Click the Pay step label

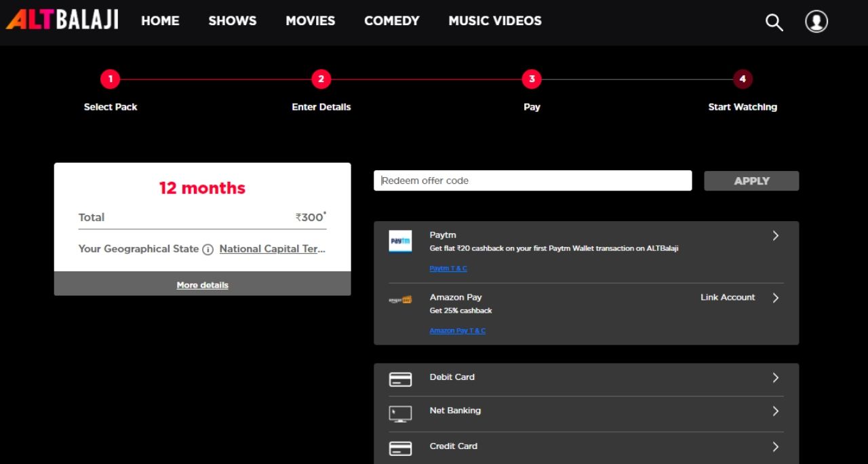coord(532,107)
